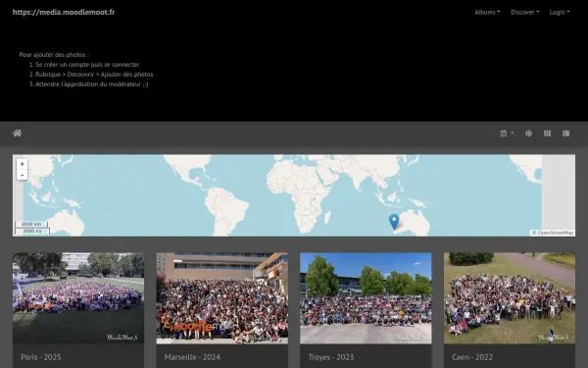This screenshot has width=588, height=368.
Task: Expand the Discover menu
Action: 524,12
